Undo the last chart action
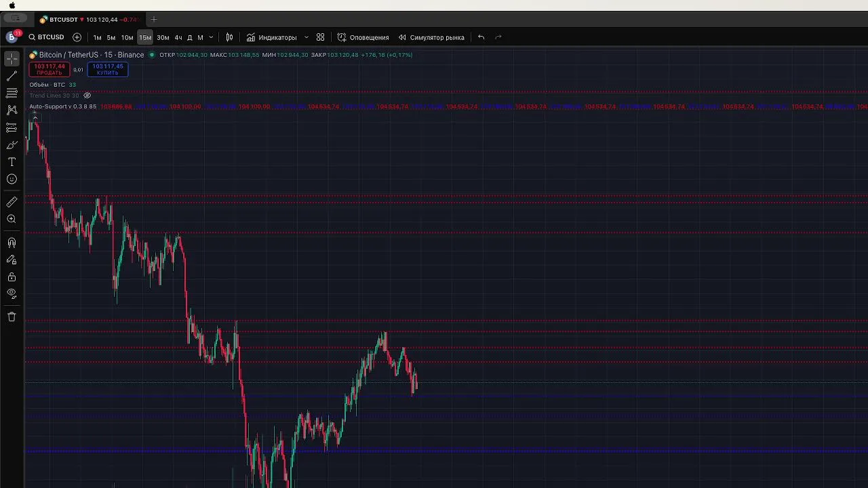This screenshot has height=488, width=868. point(481,37)
